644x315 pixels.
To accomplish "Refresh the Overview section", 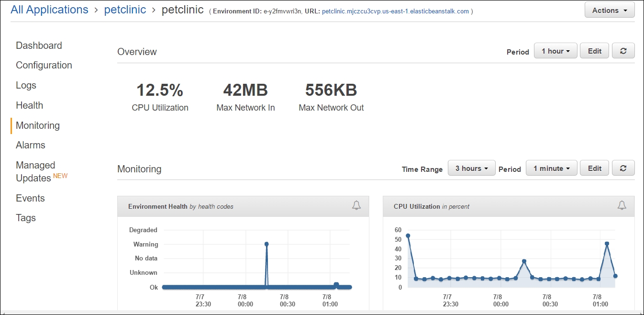I will point(623,51).
